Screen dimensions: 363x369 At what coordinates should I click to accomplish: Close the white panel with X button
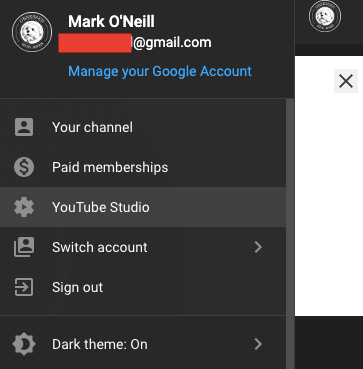coord(346,81)
